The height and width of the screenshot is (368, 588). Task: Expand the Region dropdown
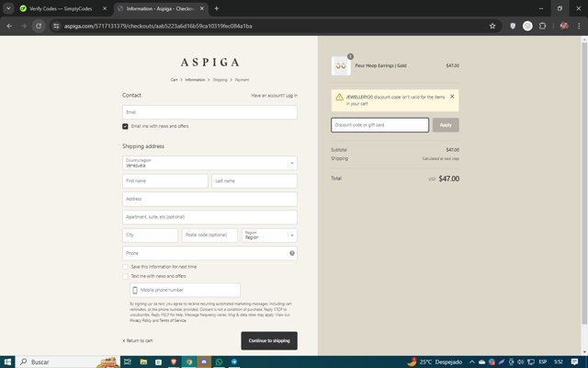269,236
